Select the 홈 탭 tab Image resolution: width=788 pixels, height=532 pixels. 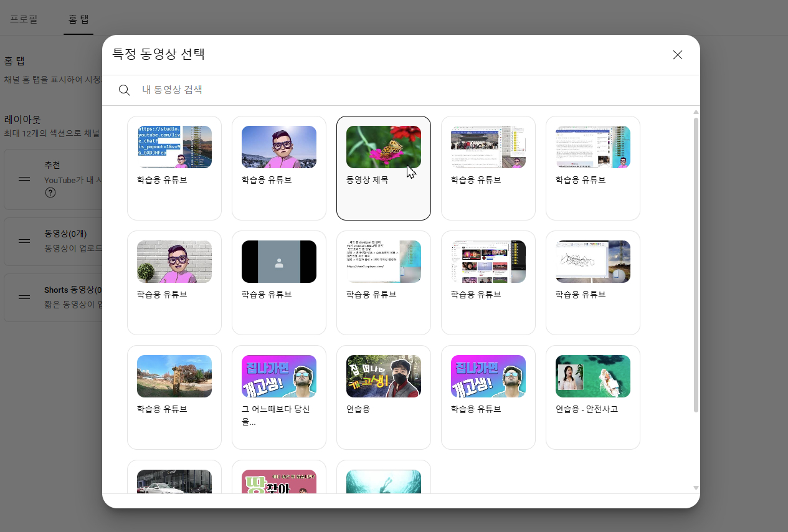tap(78, 19)
